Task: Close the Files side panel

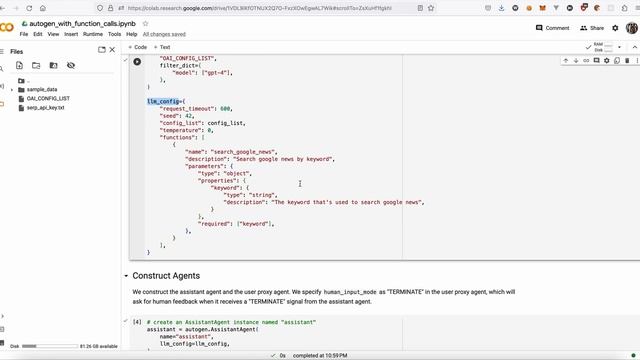Action: (x=112, y=50)
